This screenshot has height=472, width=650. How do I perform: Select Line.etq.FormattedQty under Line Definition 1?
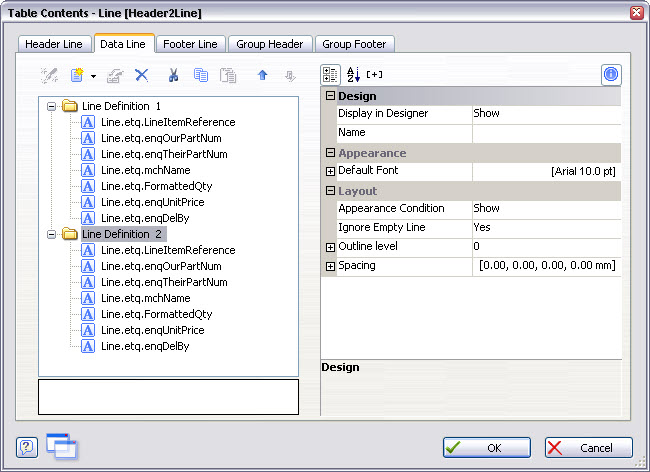point(156,186)
